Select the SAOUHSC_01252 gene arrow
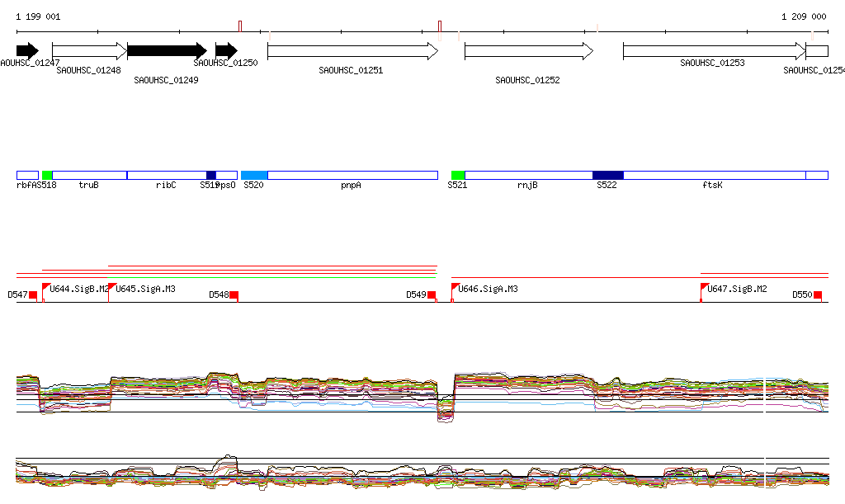This screenshot has height=504, width=845. pos(529,51)
